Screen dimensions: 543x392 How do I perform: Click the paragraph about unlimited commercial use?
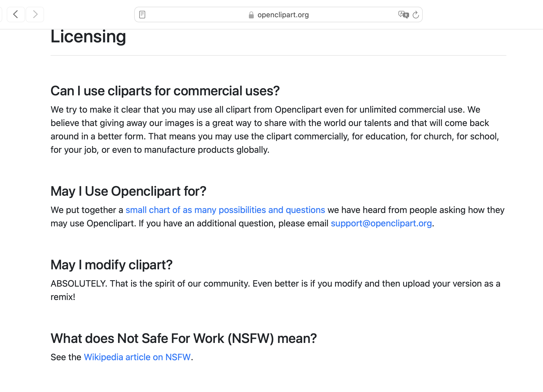coord(275,130)
